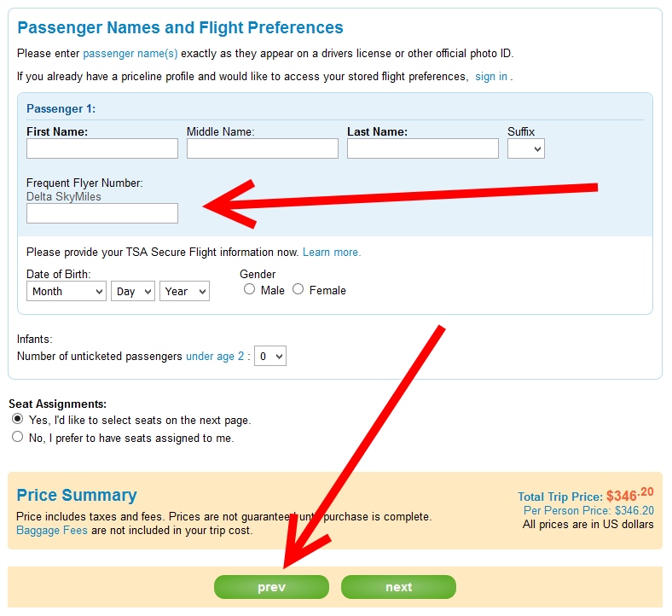Open the Baggage Fees link

point(52,531)
